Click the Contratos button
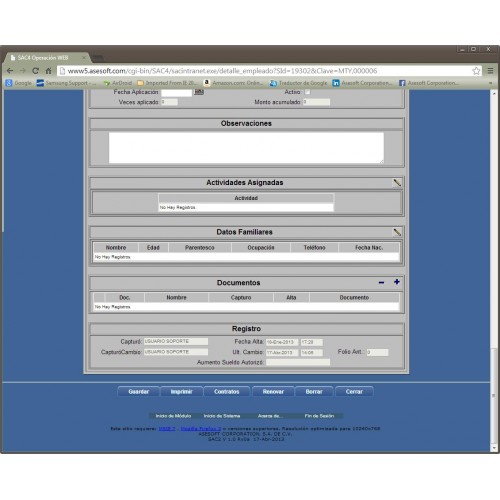 tap(227, 392)
